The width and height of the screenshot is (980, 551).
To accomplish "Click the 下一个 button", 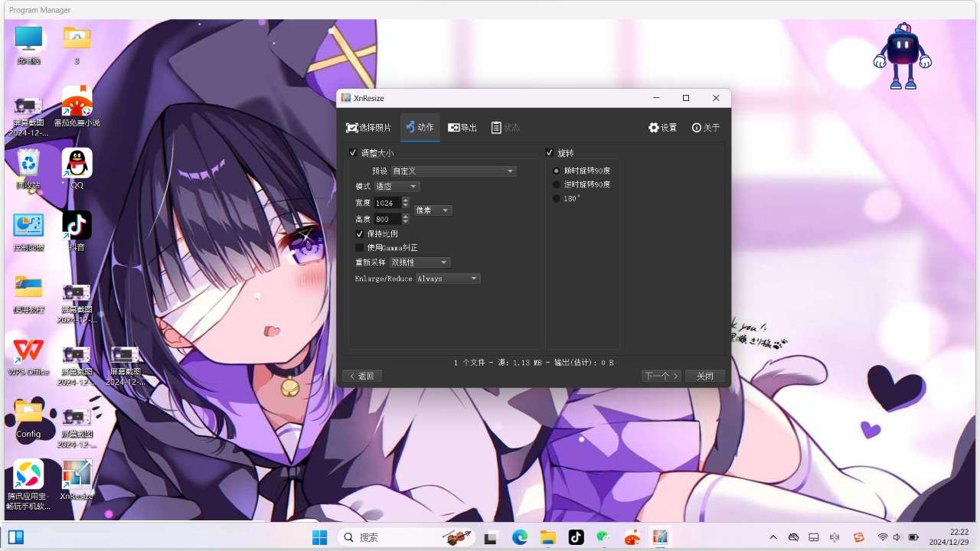I will [x=661, y=376].
